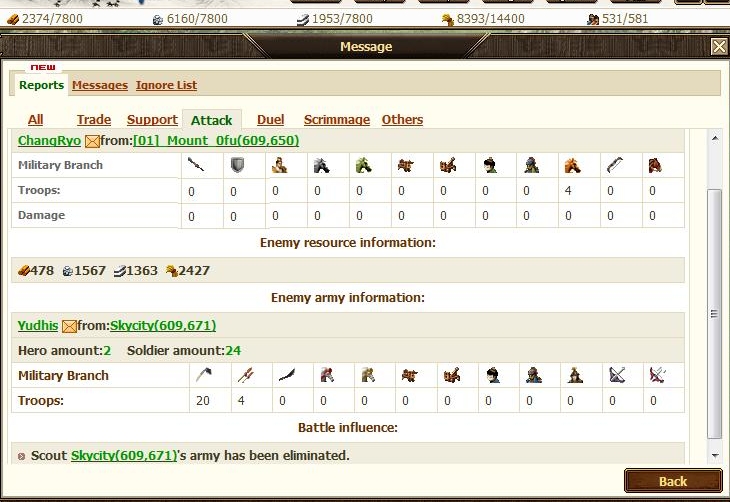The image size is (730, 502).
Task: Click the report scrollbar thumb
Action: (x=715, y=313)
